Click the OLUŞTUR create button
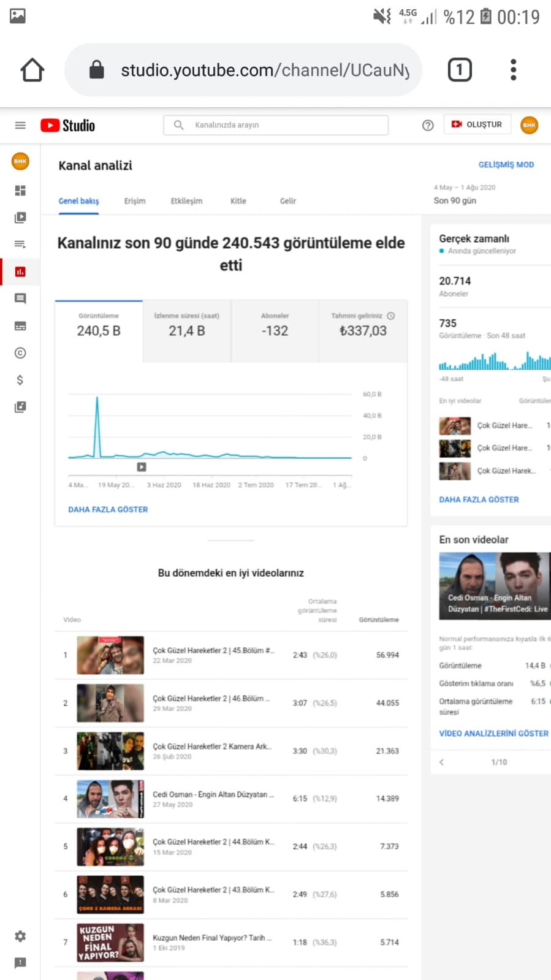This screenshot has height=980, width=551. click(477, 124)
